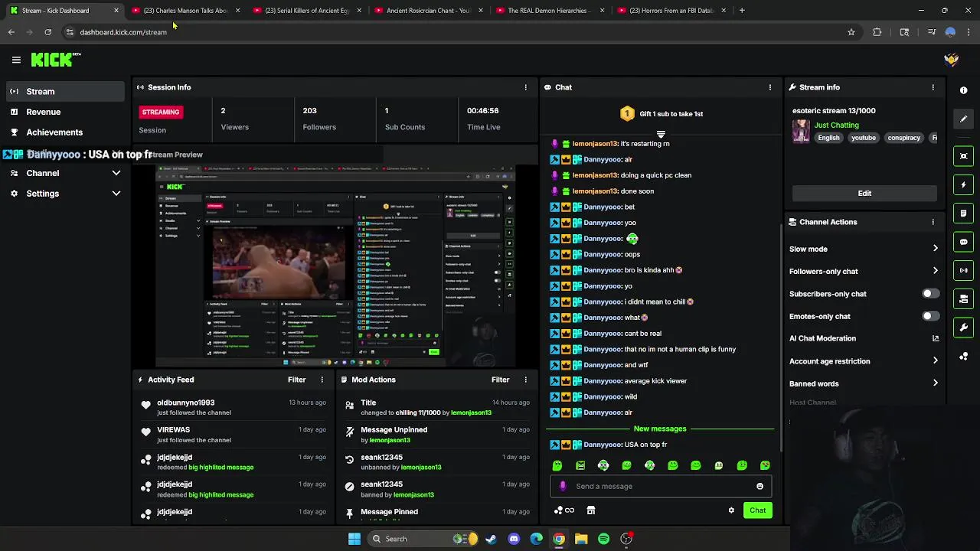This screenshot has height=551, width=980.
Task: Jump to New messages in chat
Action: click(x=660, y=429)
